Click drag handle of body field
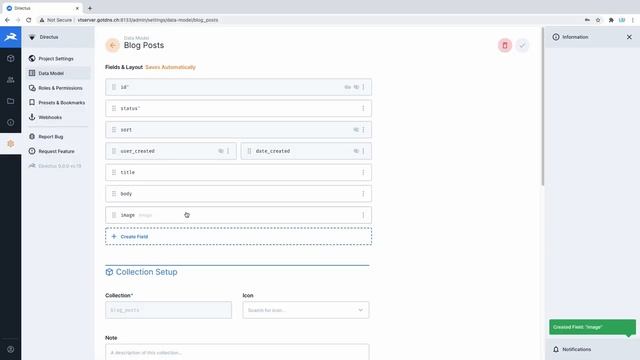The height and width of the screenshot is (360, 640). pyautogui.click(x=114, y=193)
